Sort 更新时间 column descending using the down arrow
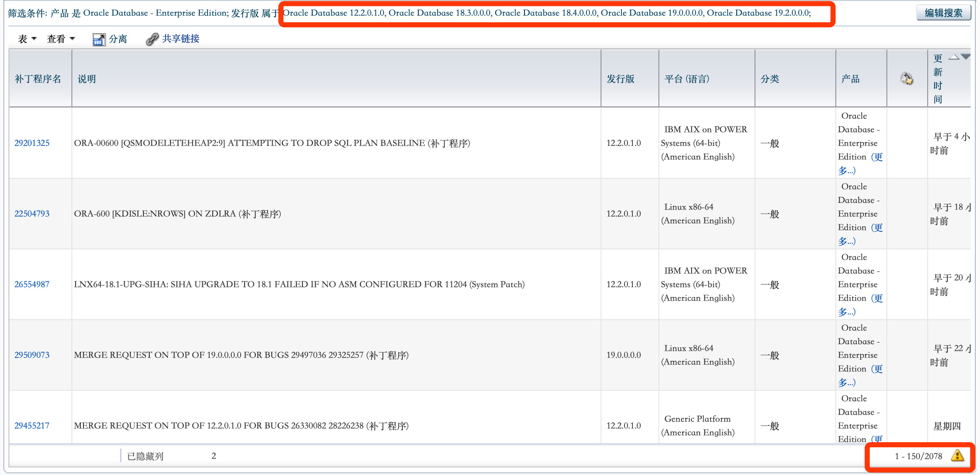Image resolution: width=980 pixels, height=475 pixels. [966, 57]
